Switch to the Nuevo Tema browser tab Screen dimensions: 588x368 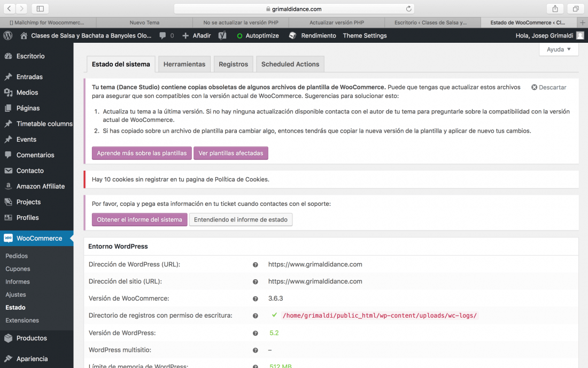click(x=144, y=22)
